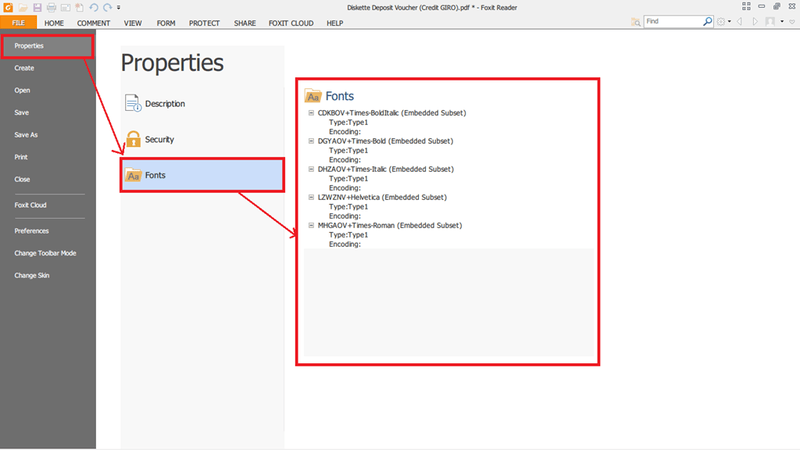This screenshot has width=800, height=450.
Task: Click the Email envelope quick-access icon
Action: [x=65, y=8]
